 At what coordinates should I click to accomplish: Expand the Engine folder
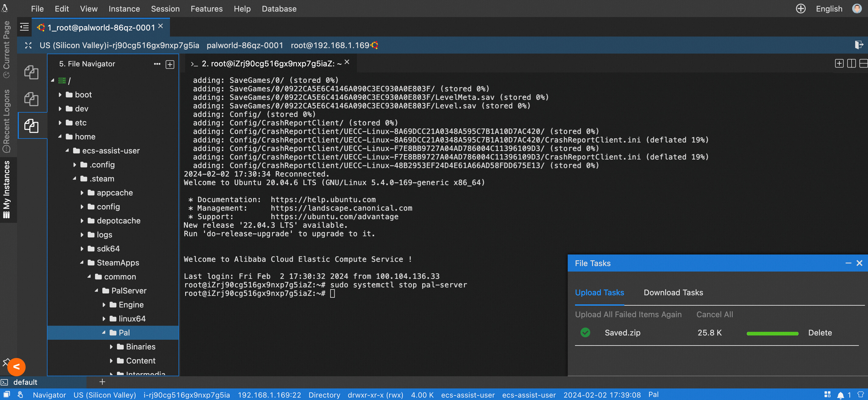click(x=104, y=305)
